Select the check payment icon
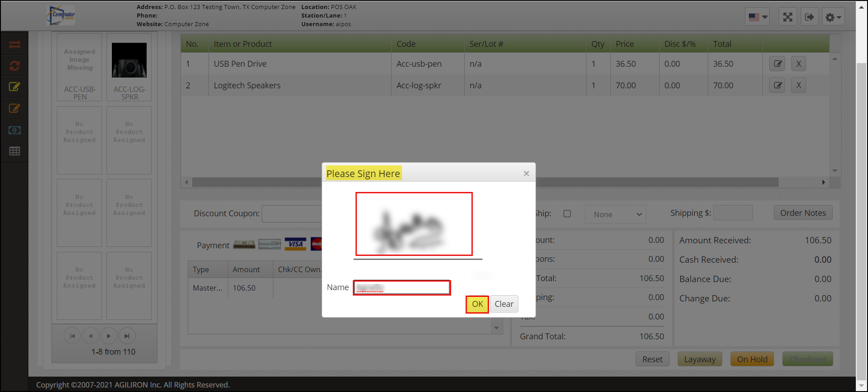Viewport: 868px width, 392px height. point(270,244)
